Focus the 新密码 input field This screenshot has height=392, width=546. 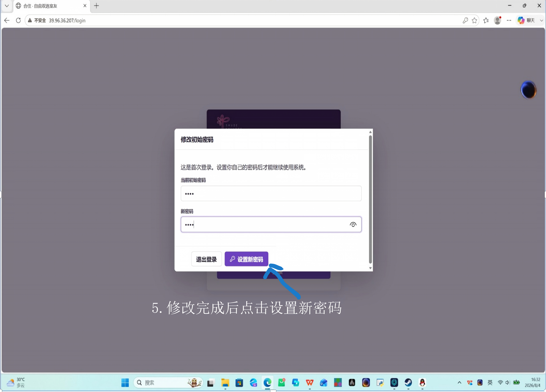pos(271,224)
